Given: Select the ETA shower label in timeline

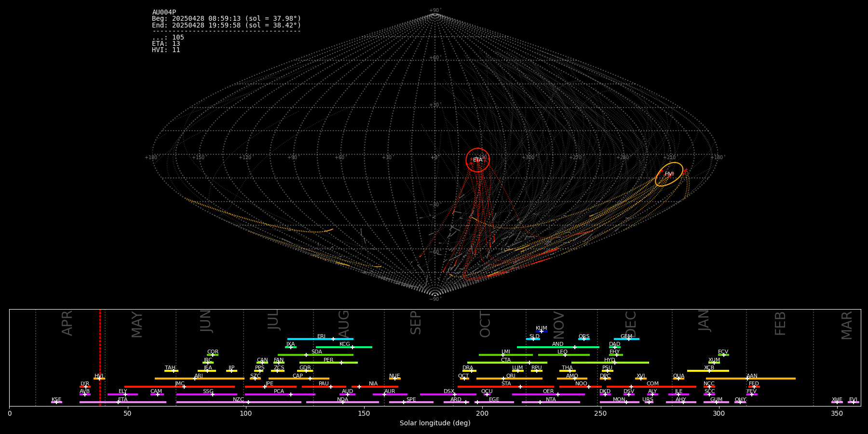Looking at the screenshot, I should pos(123,400).
